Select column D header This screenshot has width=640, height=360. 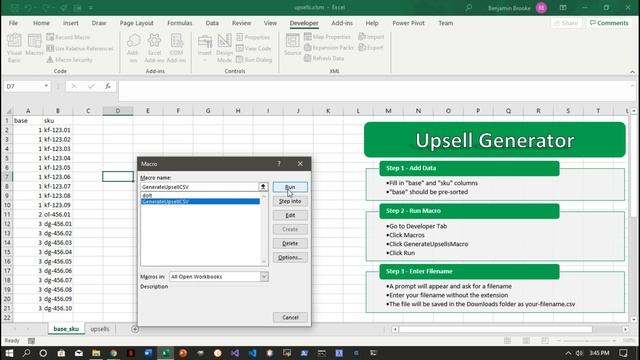coord(118,111)
